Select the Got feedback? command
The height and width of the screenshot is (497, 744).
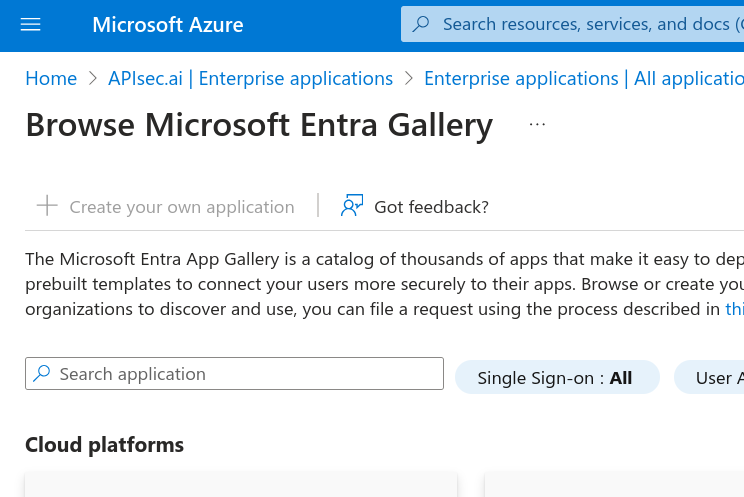[430, 207]
